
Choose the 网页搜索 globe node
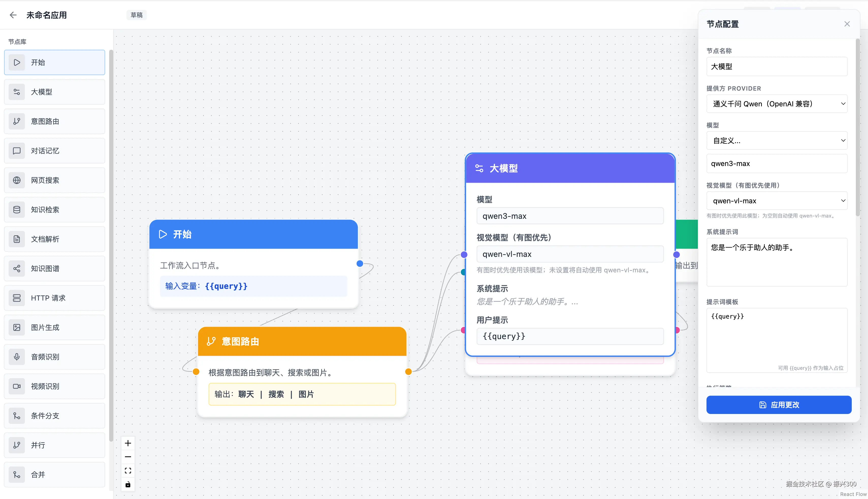point(55,180)
